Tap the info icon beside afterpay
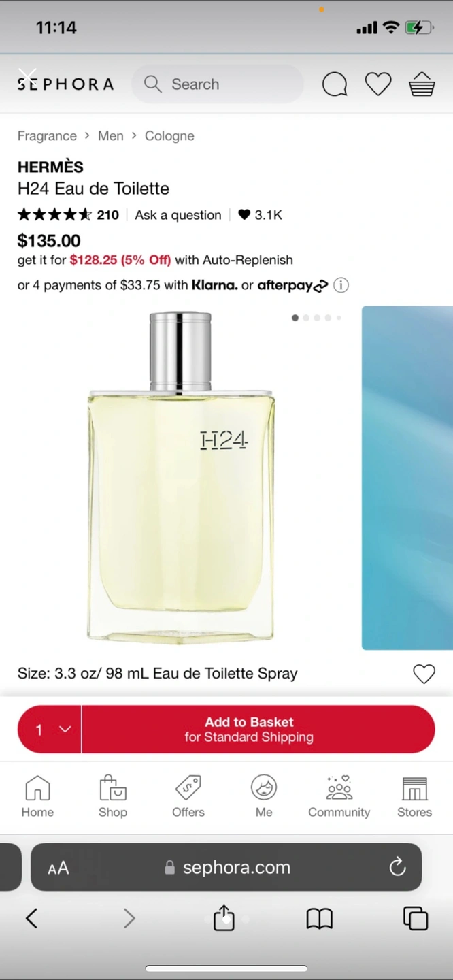 [341, 285]
